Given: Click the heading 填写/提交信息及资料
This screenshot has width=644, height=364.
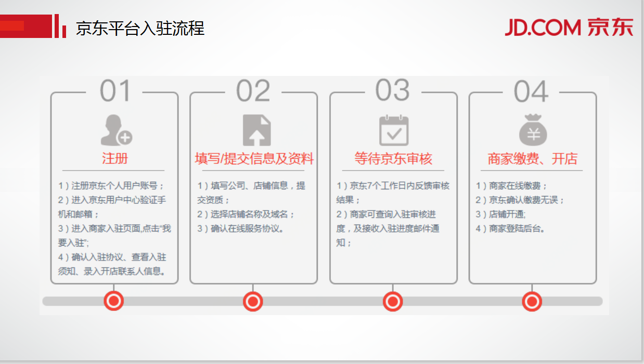Looking at the screenshot, I should [x=254, y=158].
